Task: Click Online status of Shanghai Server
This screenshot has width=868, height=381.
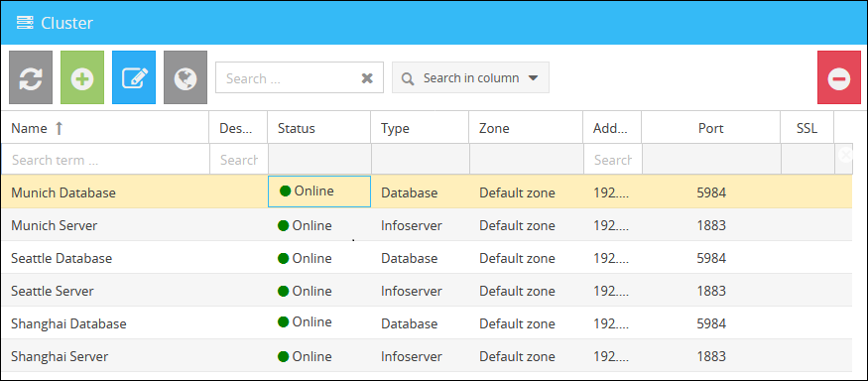Action: tap(305, 356)
